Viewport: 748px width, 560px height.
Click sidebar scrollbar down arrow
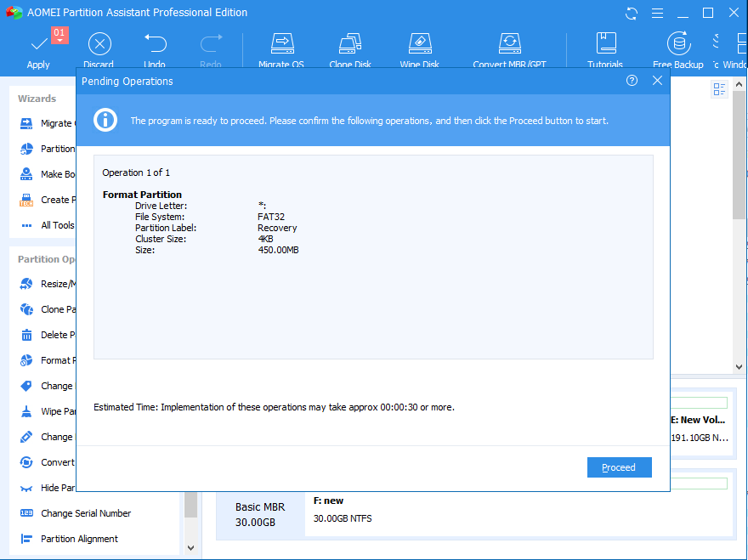click(x=190, y=548)
